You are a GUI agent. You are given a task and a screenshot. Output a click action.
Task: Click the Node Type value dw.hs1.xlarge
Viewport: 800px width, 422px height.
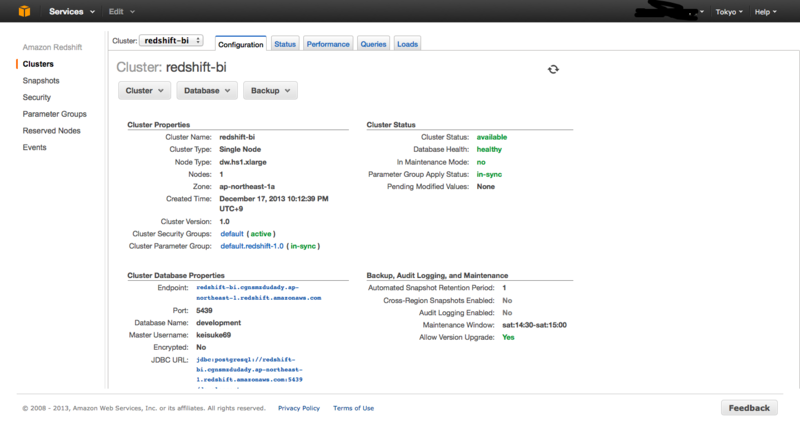point(243,162)
